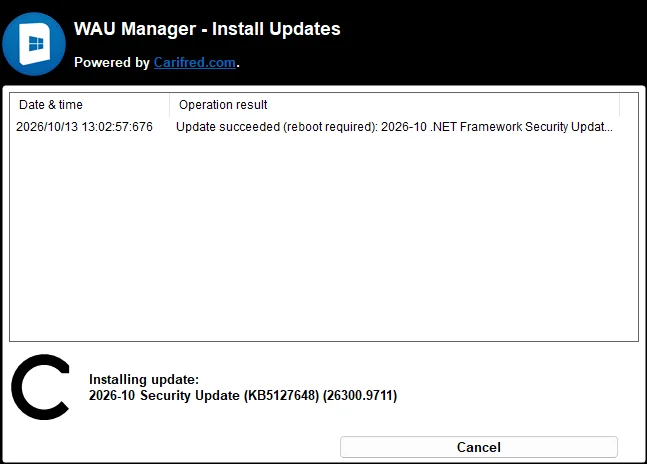Screen dimensions: 647x464
Task: Click the divider at the right of Operation result header
Action: [619, 105]
